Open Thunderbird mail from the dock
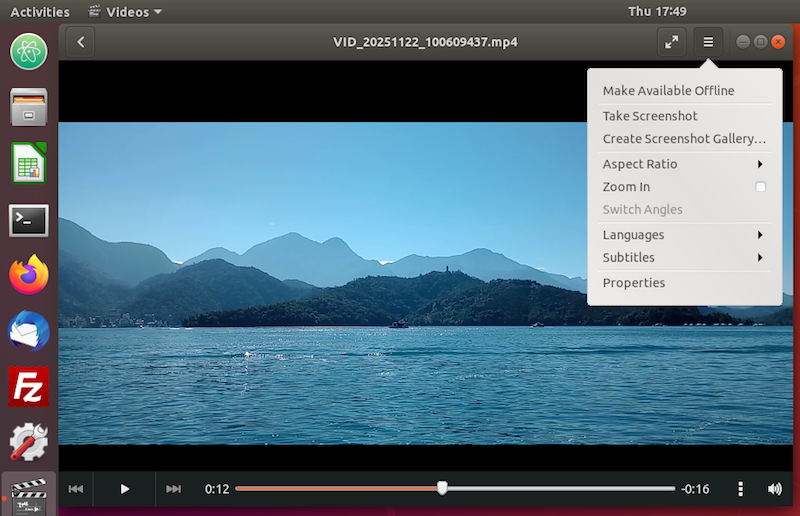The width and height of the screenshot is (800, 516). [29, 331]
